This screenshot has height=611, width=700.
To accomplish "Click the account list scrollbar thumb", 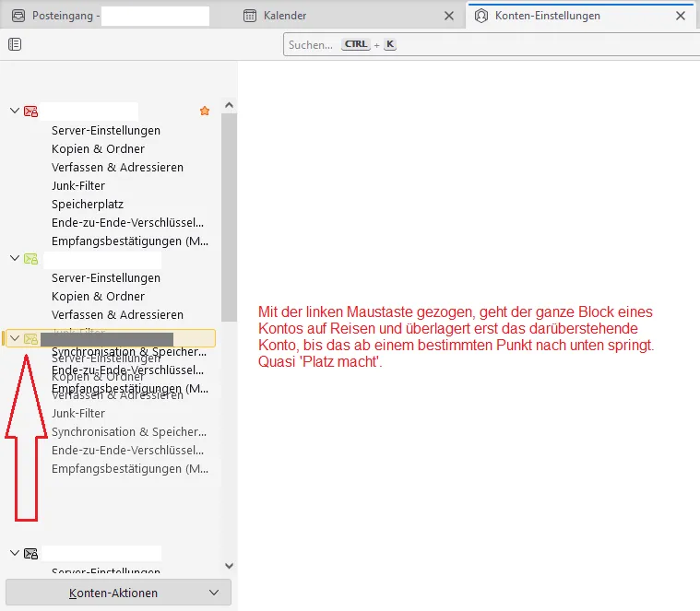I will click(229, 217).
